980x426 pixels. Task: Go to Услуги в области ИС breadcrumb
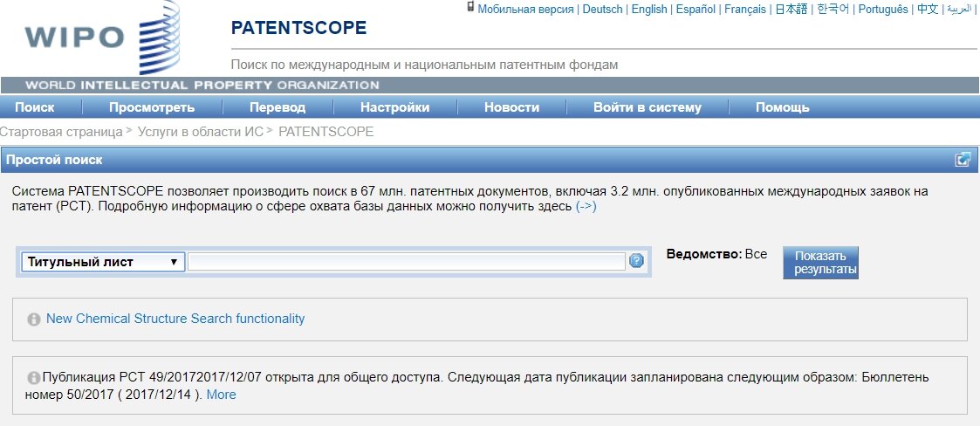point(201,132)
